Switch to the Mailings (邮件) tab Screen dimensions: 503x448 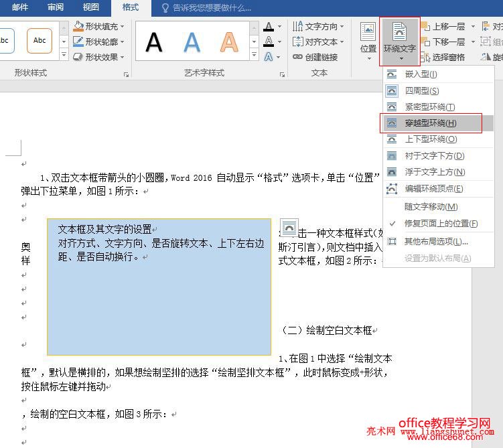coord(20,7)
